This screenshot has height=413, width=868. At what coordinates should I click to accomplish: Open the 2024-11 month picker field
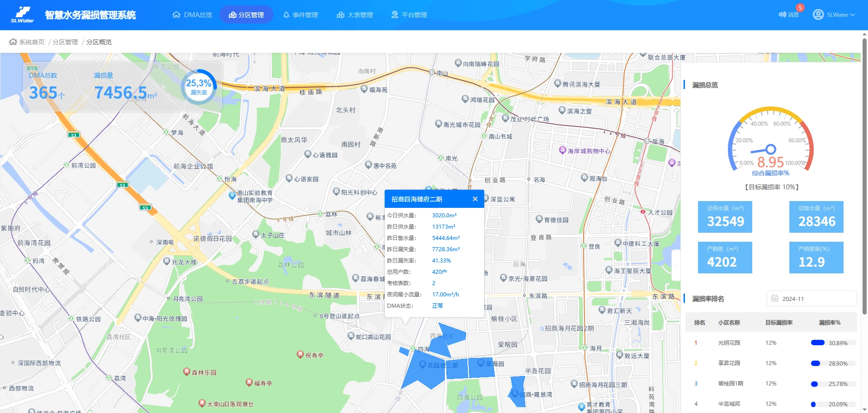[x=812, y=299]
